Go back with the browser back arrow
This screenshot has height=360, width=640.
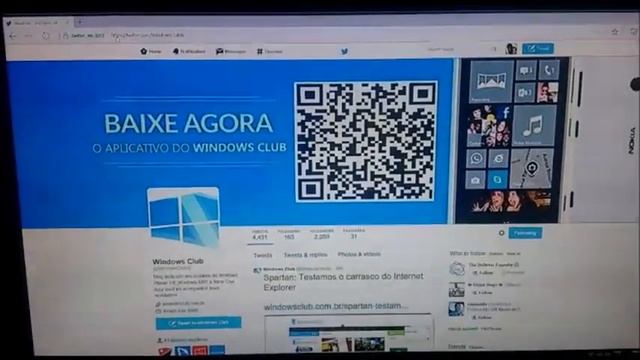[12, 36]
